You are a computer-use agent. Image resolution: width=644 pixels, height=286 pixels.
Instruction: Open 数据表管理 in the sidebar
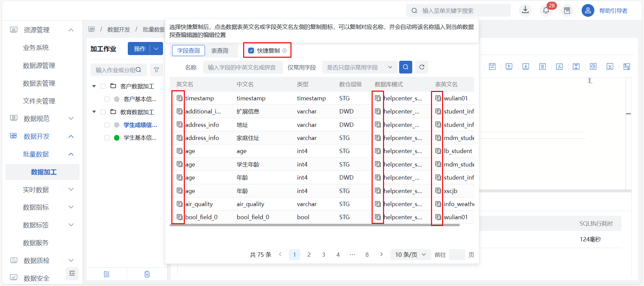(39, 83)
